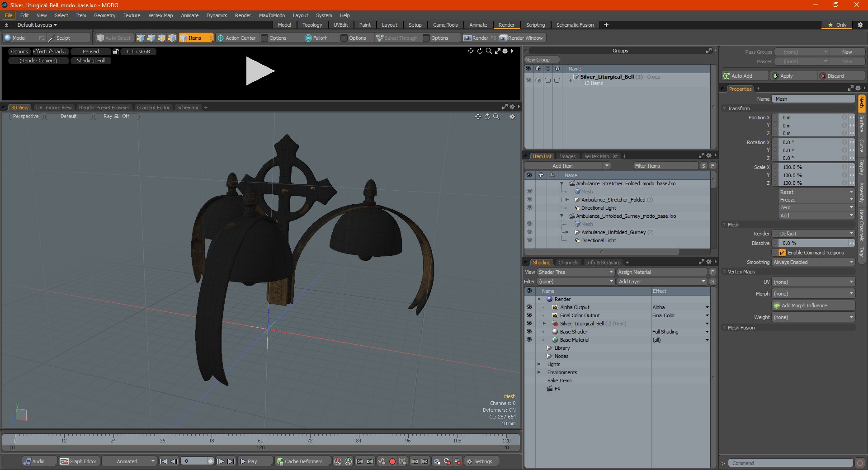Add new layout tab with plus icon
The width and height of the screenshot is (868, 470).
[606, 25]
